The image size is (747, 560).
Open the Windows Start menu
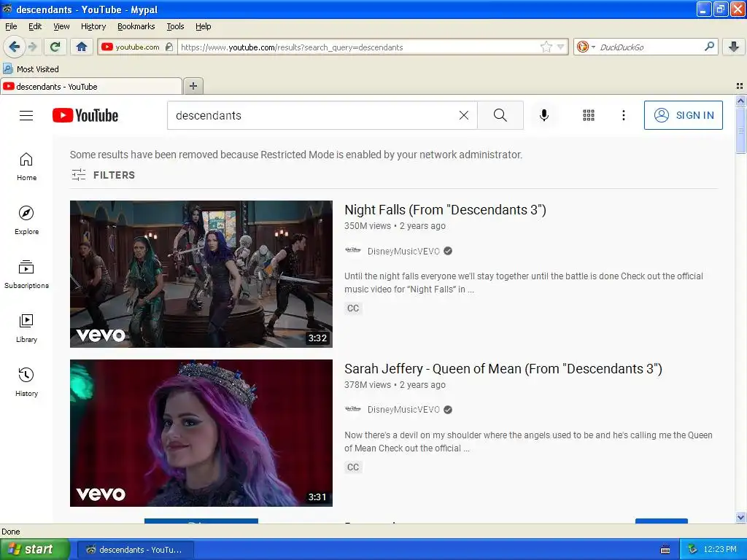coord(34,550)
